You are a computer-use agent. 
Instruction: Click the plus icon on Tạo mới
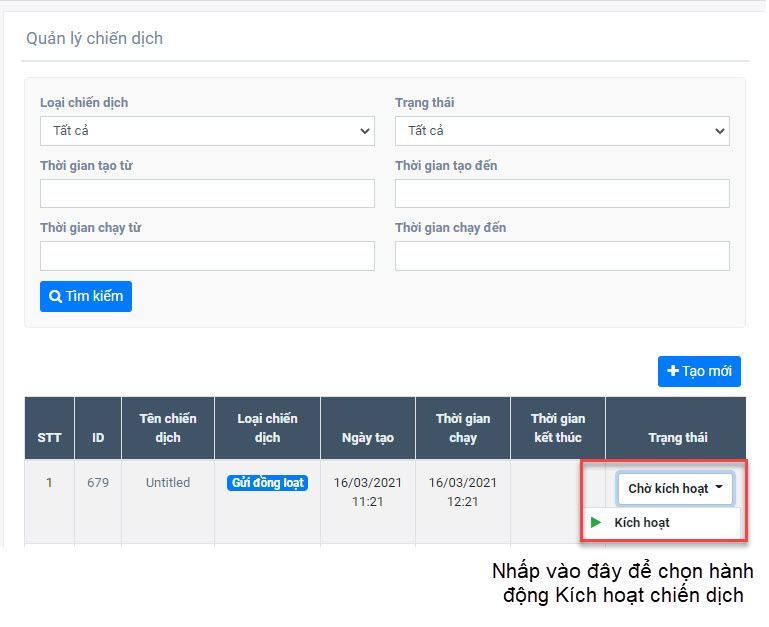(673, 371)
